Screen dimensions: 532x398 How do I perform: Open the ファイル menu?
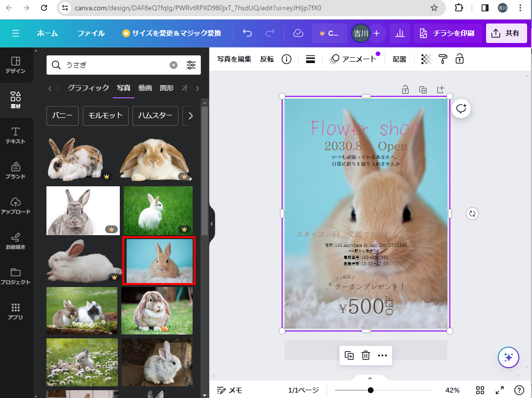pos(91,33)
